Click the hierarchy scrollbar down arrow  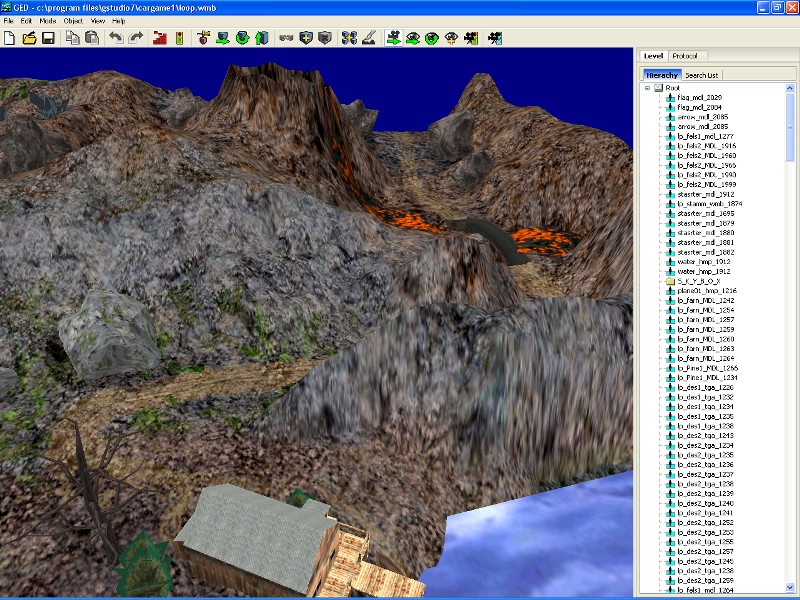pos(791,587)
